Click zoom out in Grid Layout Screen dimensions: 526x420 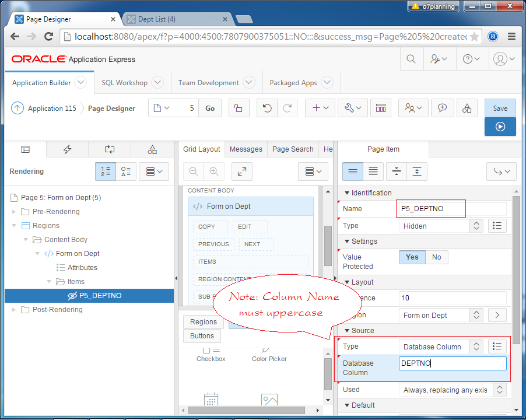[x=194, y=171]
